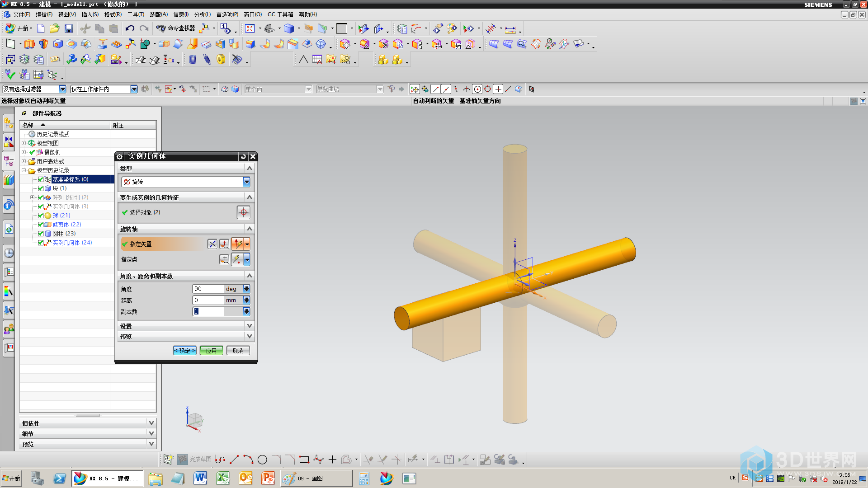
Task: Click the Finish Sketch (完成草图) icon
Action: click(x=194, y=459)
